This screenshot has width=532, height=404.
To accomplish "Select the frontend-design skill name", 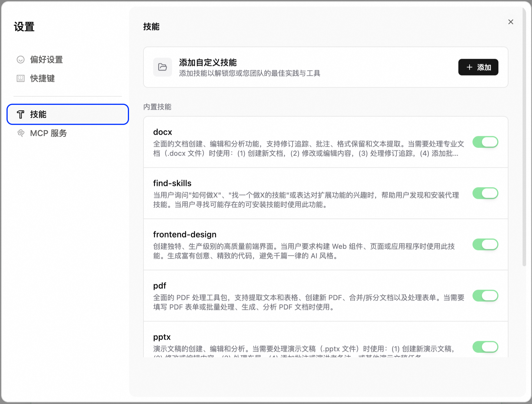I will click(184, 235).
